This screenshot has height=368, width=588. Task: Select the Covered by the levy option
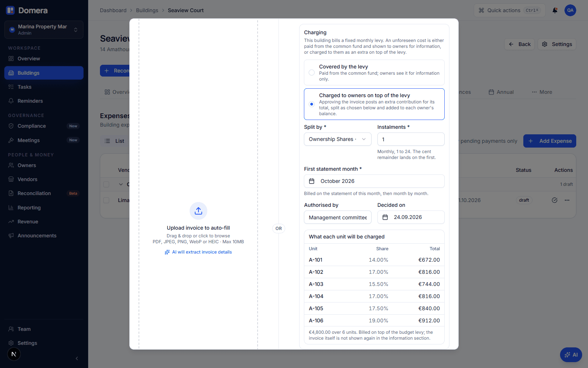tap(374, 72)
